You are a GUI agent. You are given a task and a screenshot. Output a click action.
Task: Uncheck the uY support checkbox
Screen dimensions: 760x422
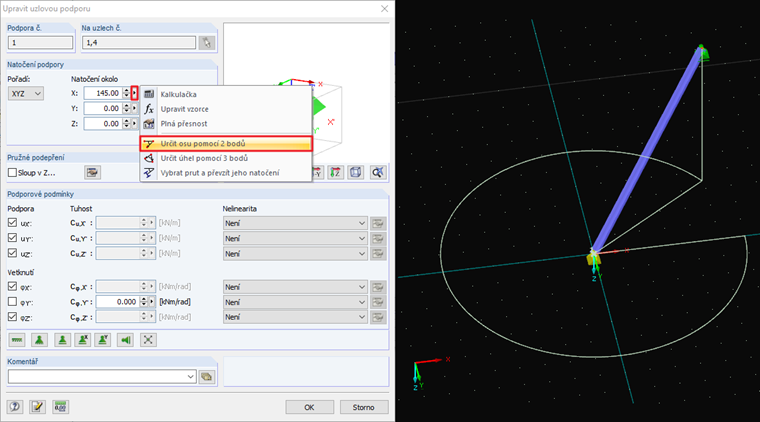coord(12,238)
